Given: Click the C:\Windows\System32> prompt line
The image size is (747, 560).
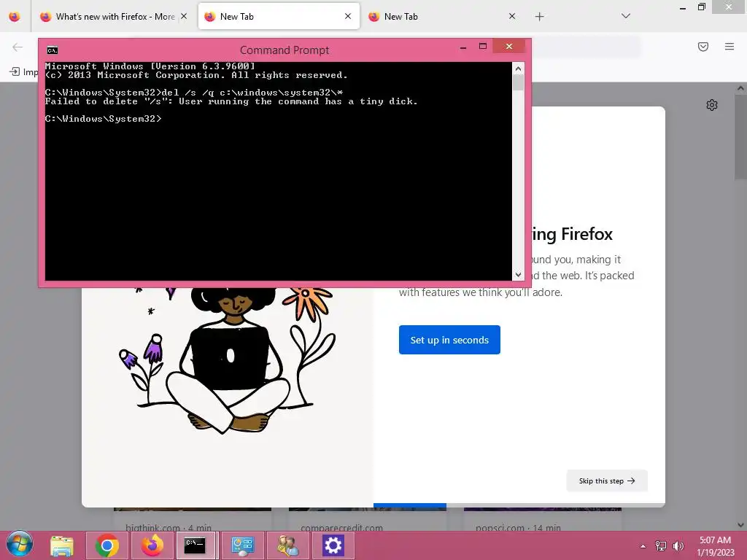Looking at the screenshot, I should click(x=104, y=119).
